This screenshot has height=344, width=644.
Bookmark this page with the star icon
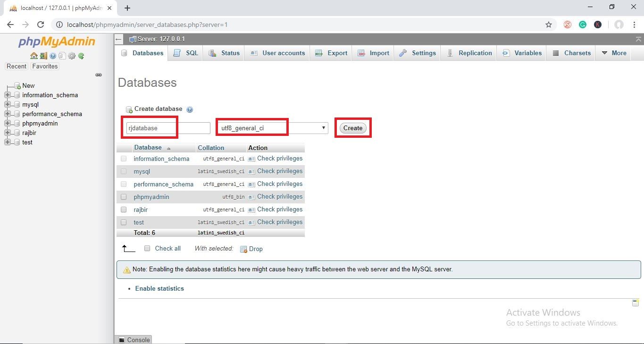coord(548,25)
